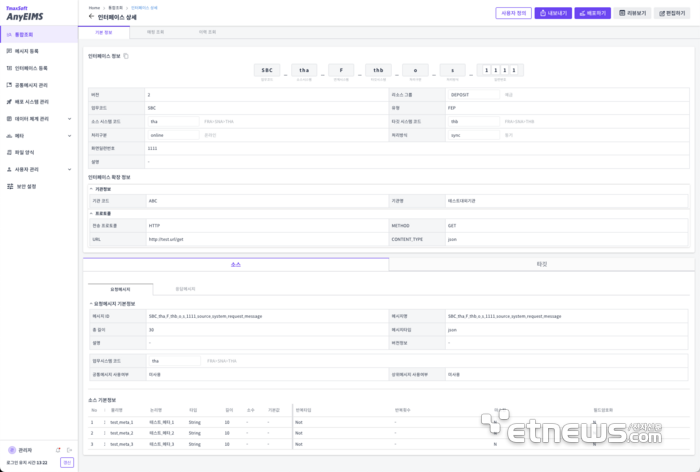Viewport: 700px width, 472px height.
Task: Click the 통합조회 sidebar icon
Action: [x=9, y=34]
